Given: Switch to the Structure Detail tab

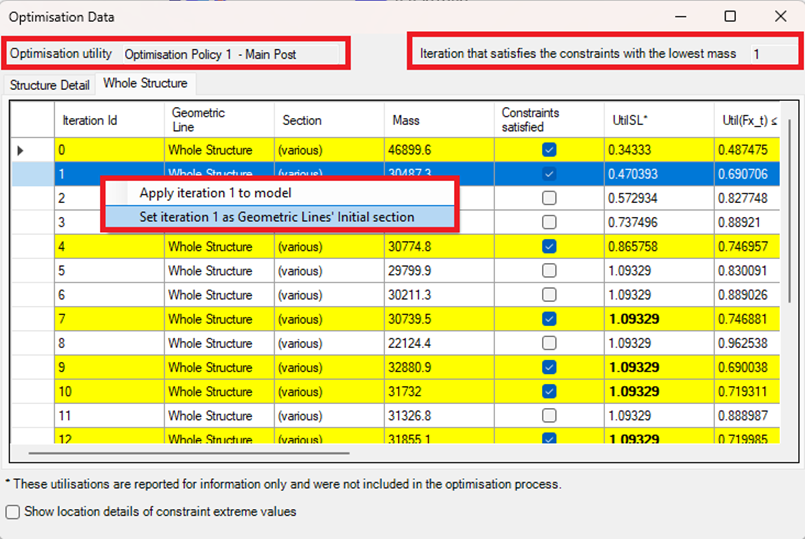Looking at the screenshot, I should (49, 85).
